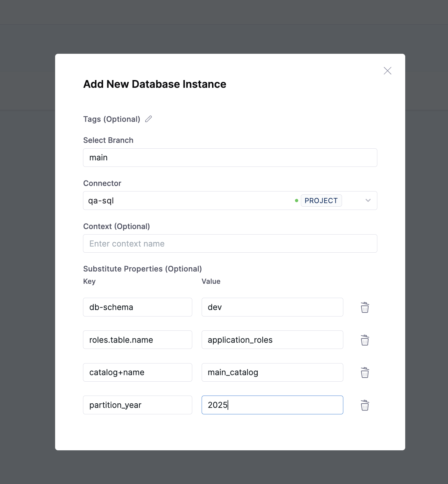Remove the partition_year property entry
Screen dimensions: 448x484
tap(365, 405)
